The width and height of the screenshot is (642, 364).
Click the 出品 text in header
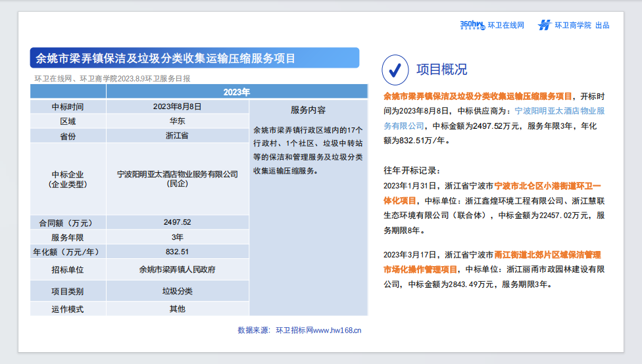pos(603,26)
